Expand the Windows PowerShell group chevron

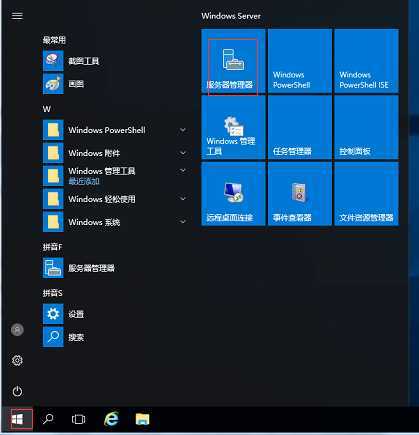click(183, 130)
